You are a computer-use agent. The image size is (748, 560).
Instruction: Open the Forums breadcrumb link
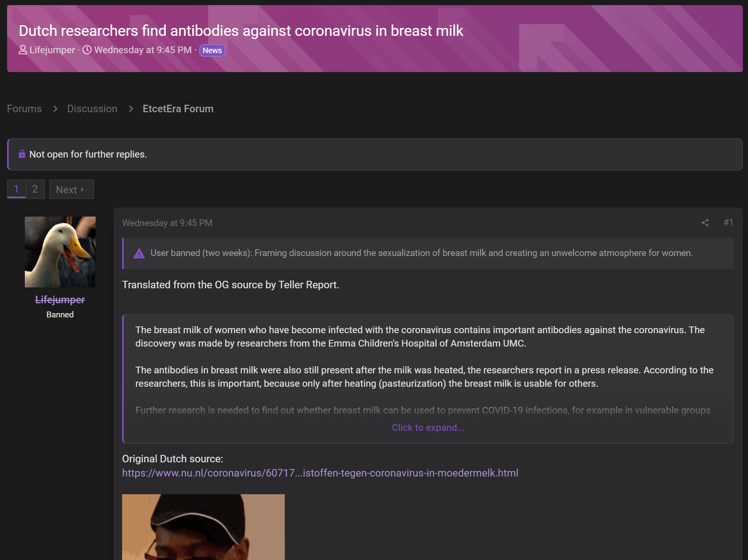(x=24, y=109)
